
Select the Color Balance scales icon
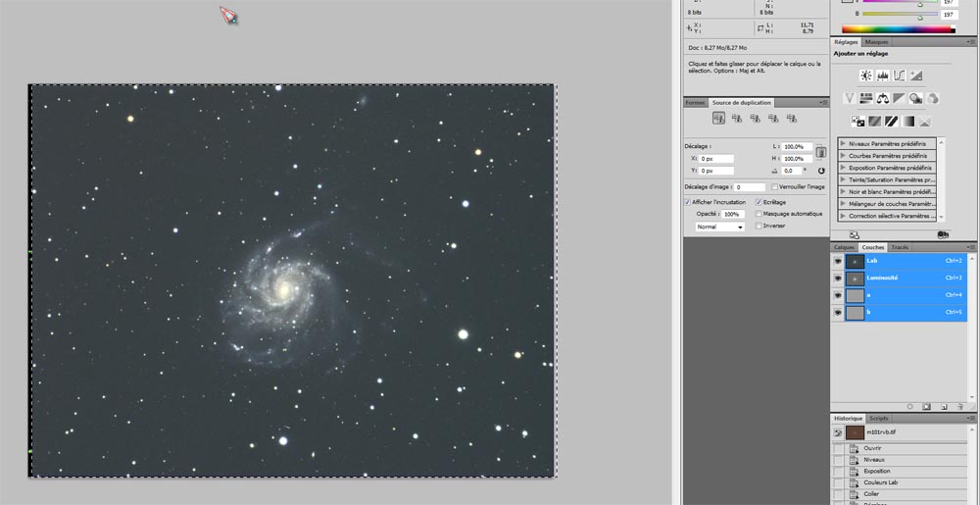point(882,98)
